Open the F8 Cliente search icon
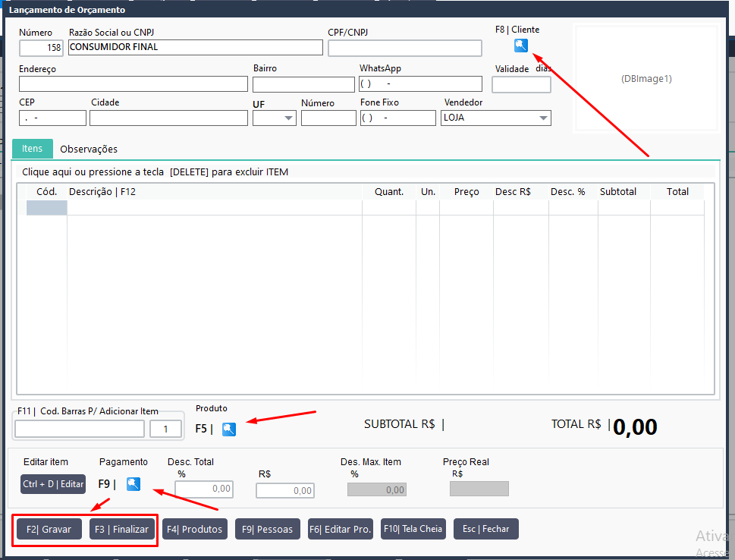This screenshot has width=735, height=560. tap(521, 46)
